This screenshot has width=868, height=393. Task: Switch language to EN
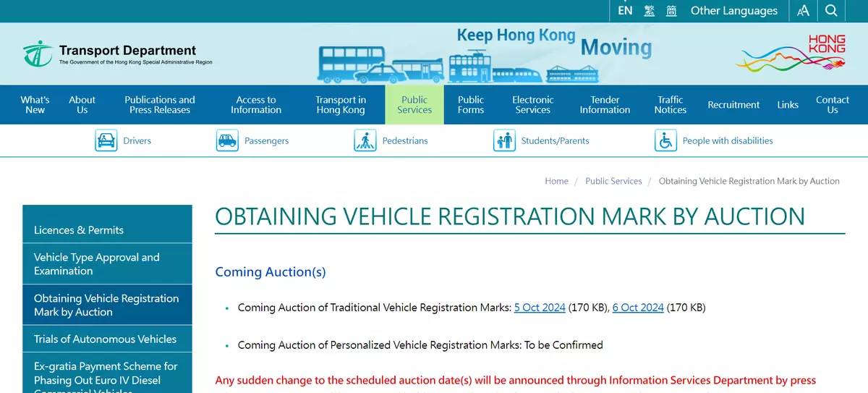(x=625, y=10)
